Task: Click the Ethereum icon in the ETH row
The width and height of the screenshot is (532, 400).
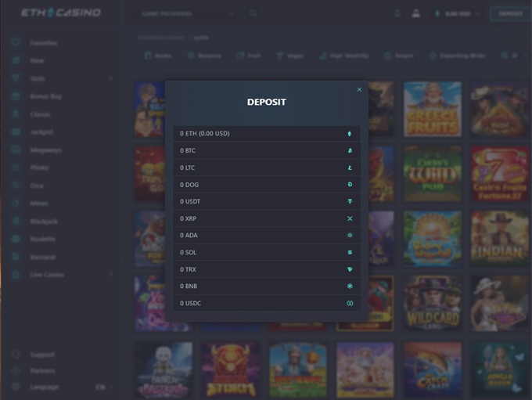Action: click(x=350, y=134)
